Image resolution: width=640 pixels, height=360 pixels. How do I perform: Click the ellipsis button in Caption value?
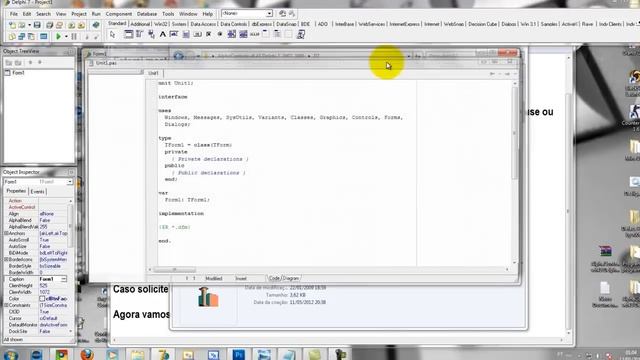pyautogui.click(x=64, y=279)
